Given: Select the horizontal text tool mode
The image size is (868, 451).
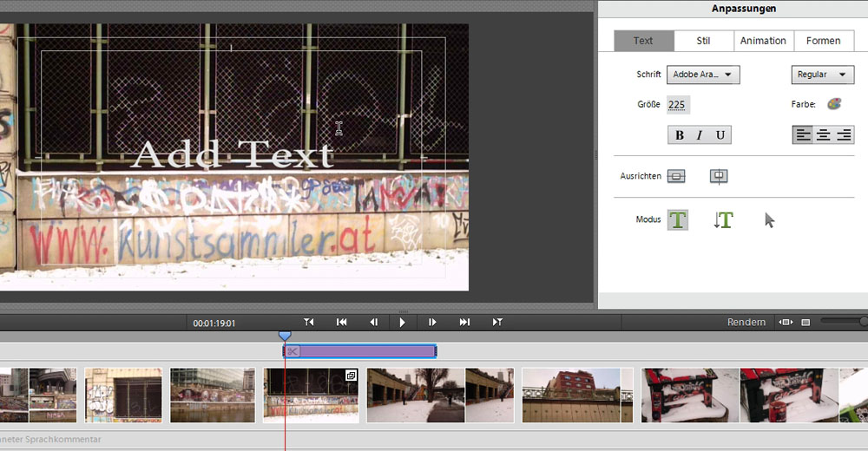Looking at the screenshot, I should point(678,219).
